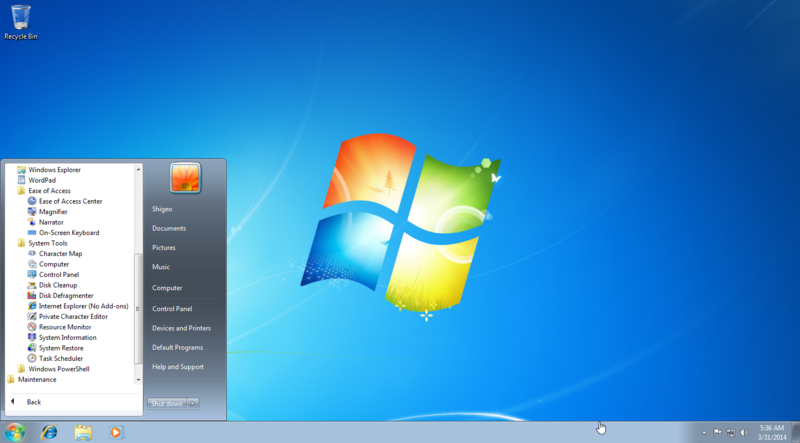This screenshot has width=800, height=443.
Task: Launch Resource Monitor
Action: click(x=59, y=327)
